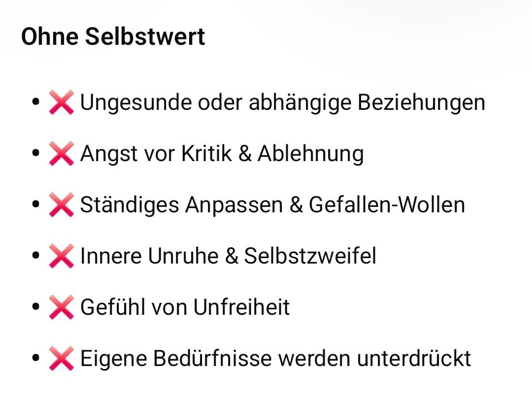Click the red X beside Ungesunde Beziehungen

point(61,103)
